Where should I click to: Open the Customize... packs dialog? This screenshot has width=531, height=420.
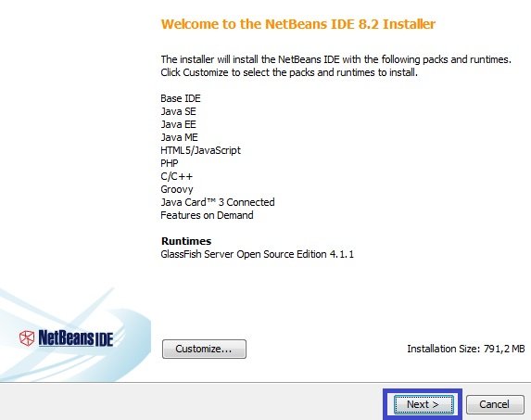click(x=204, y=349)
